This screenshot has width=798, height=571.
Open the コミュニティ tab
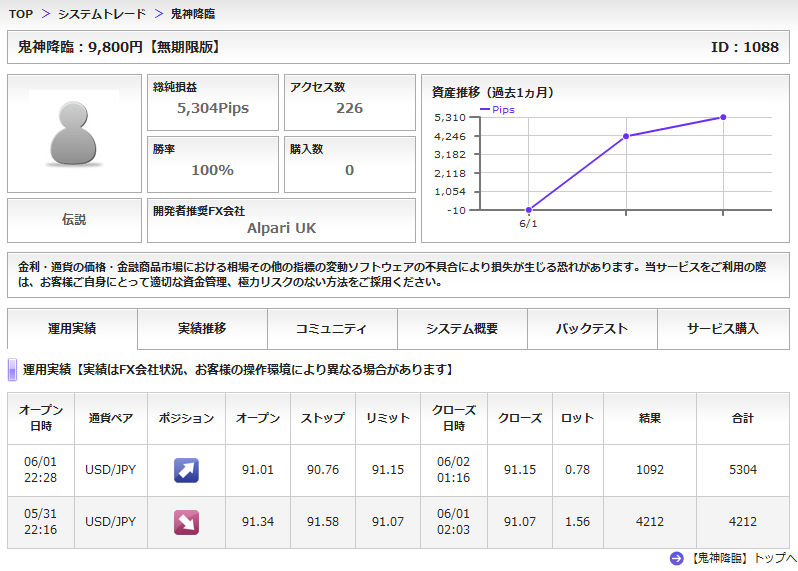(x=332, y=329)
